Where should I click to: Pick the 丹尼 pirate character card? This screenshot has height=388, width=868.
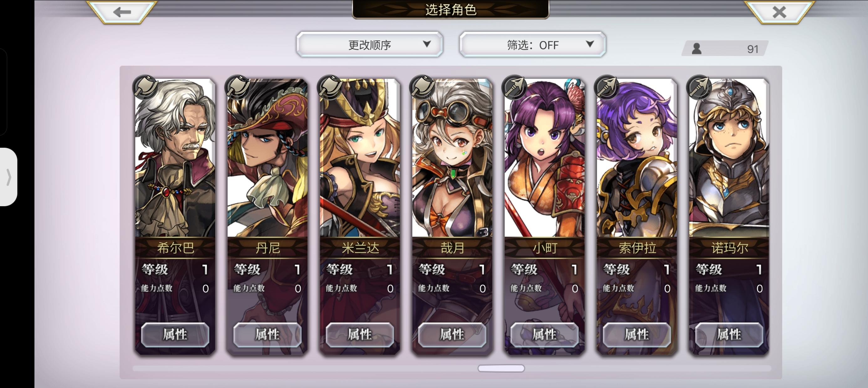(267, 216)
